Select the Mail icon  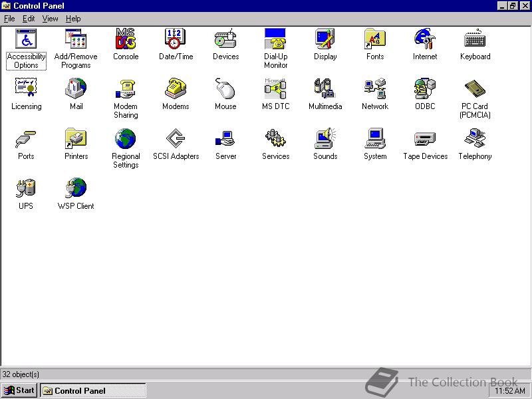coord(76,88)
